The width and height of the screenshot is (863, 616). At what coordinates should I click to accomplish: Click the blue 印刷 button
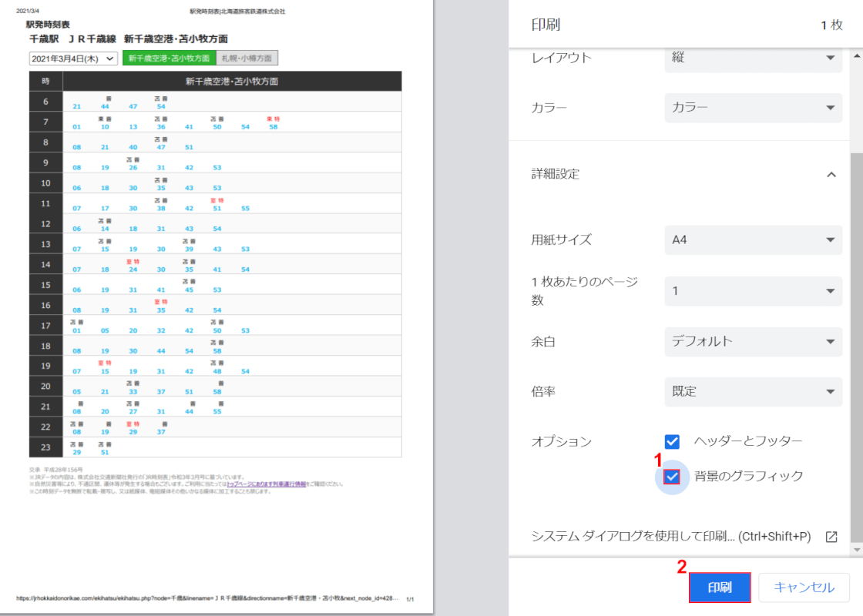point(719,588)
